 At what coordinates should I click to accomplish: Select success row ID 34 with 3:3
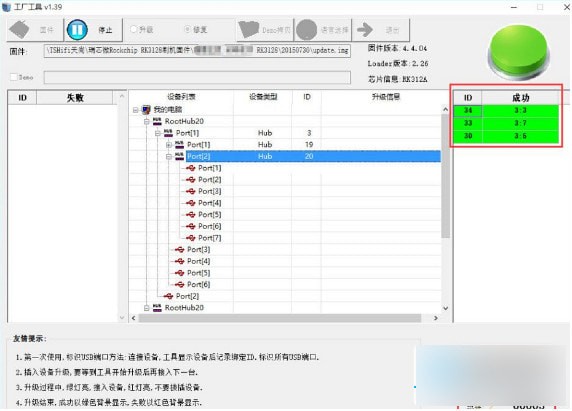506,110
